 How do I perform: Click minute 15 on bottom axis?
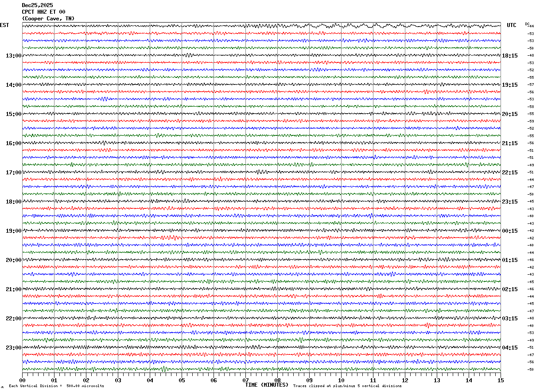point(501,380)
